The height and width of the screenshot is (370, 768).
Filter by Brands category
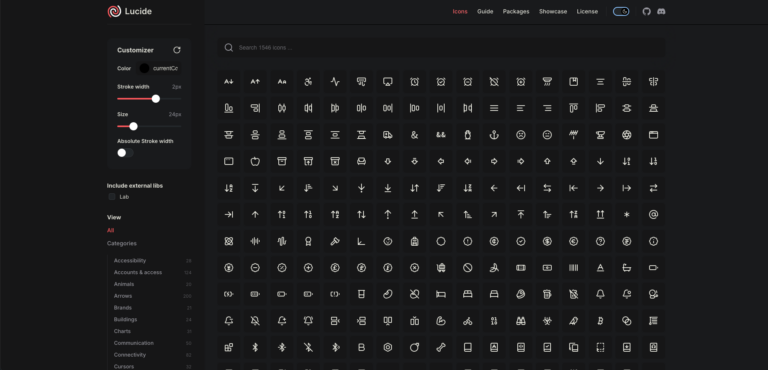point(122,308)
